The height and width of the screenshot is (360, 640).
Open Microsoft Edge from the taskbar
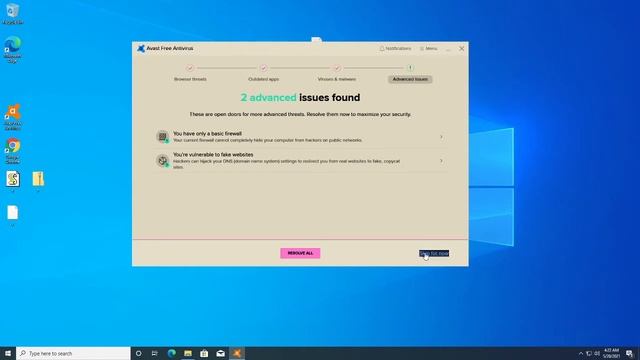pyautogui.click(x=171, y=353)
